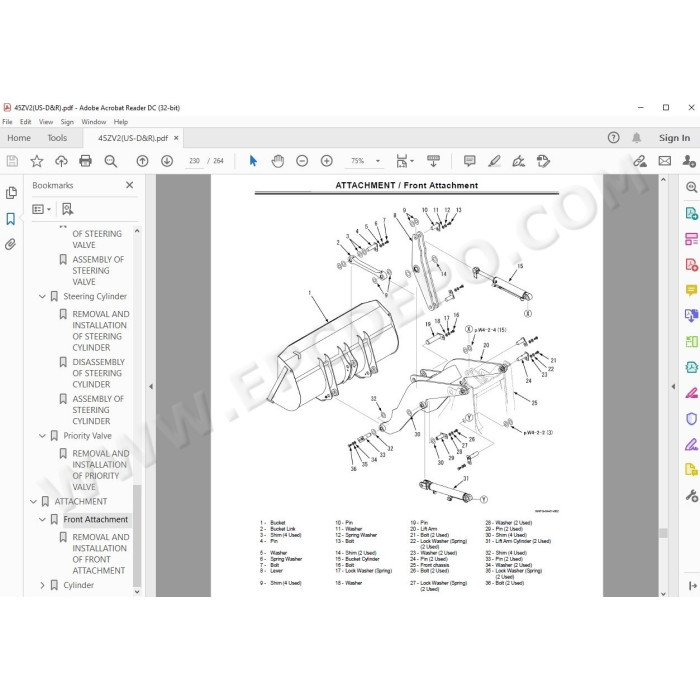
Task: Open the File menu
Action: coord(7,121)
